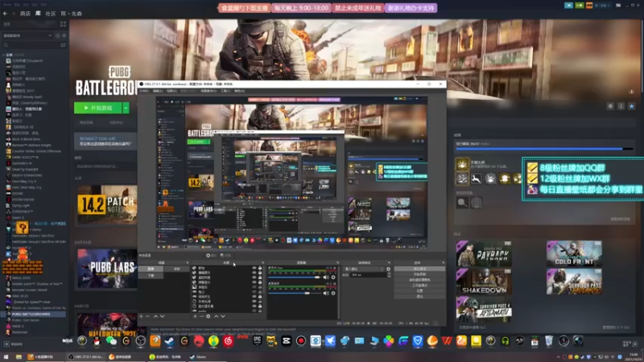The height and width of the screenshot is (362, 644).
Task: Click the Steam library search field
Action: click(x=31, y=45)
